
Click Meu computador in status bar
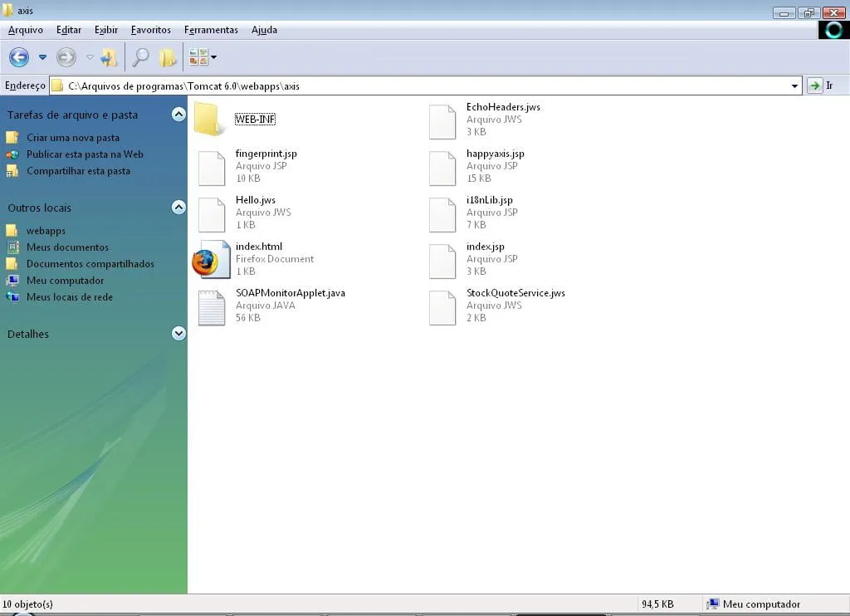pos(761,604)
